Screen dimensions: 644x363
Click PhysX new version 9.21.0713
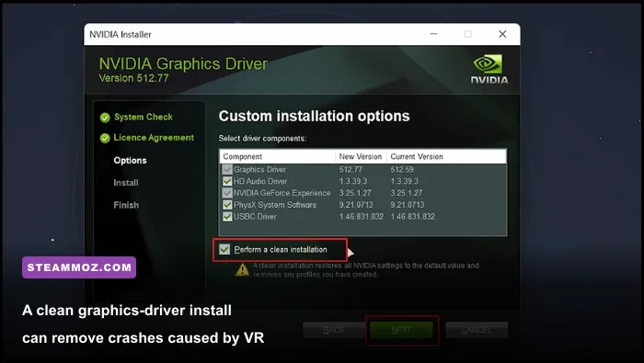click(x=356, y=205)
